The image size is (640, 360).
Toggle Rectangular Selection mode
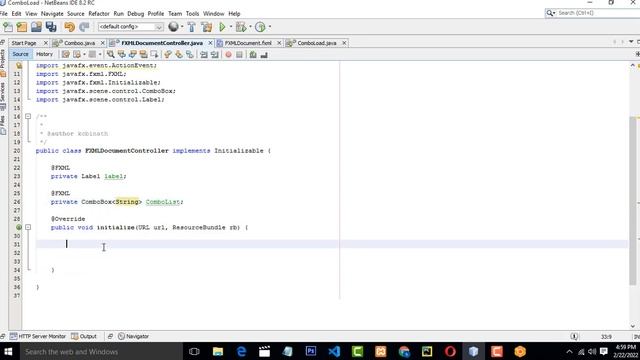154,55
